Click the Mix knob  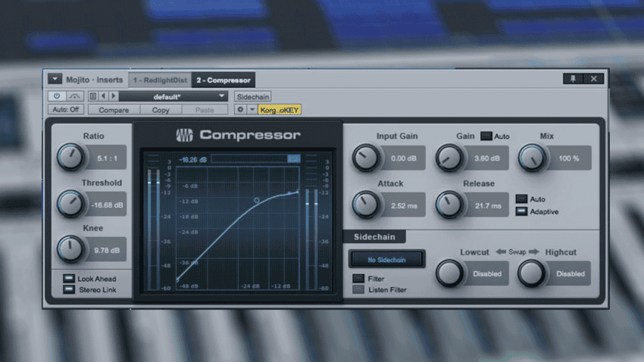532,158
